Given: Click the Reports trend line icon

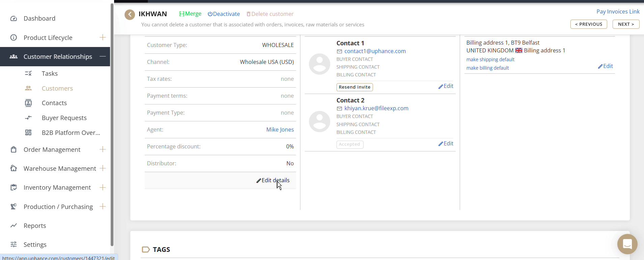Looking at the screenshot, I should coord(14,226).
